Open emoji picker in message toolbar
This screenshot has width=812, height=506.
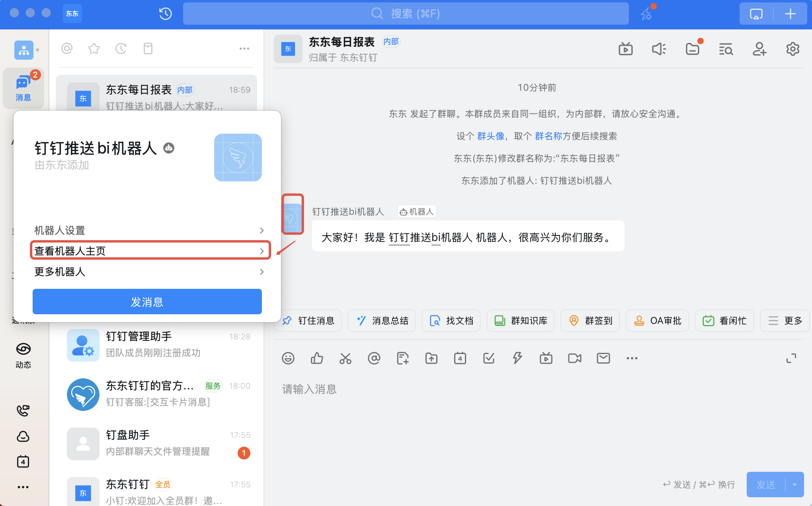coord(288,358)
